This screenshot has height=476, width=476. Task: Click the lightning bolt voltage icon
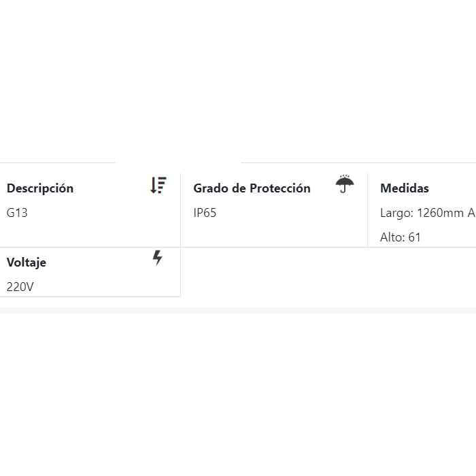tap(158, 258)
